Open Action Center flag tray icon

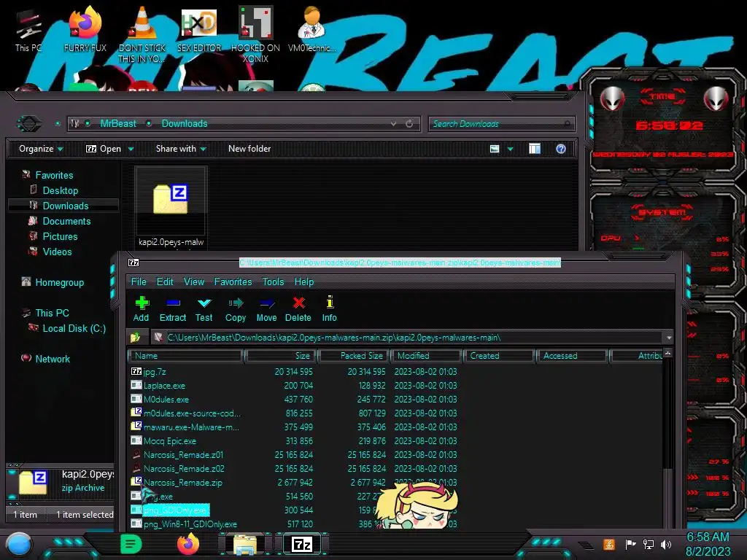[630, 544]
